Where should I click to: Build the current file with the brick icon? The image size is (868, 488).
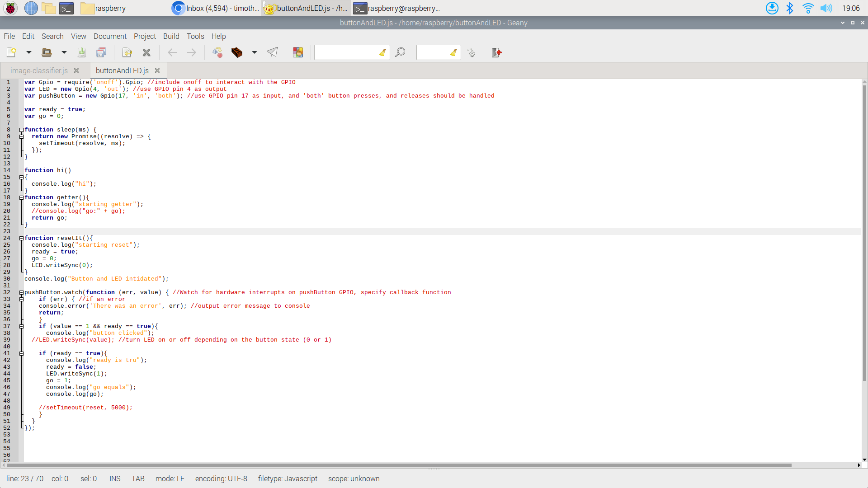pyautogui.click(x=237, y=52)
